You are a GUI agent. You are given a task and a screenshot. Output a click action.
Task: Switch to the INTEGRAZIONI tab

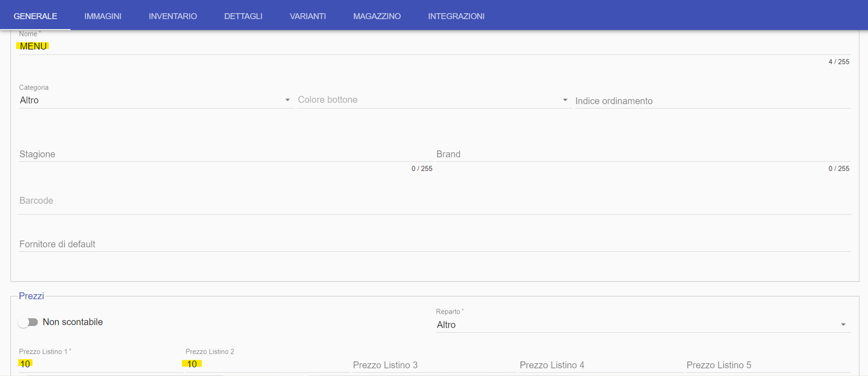[456, 16]
